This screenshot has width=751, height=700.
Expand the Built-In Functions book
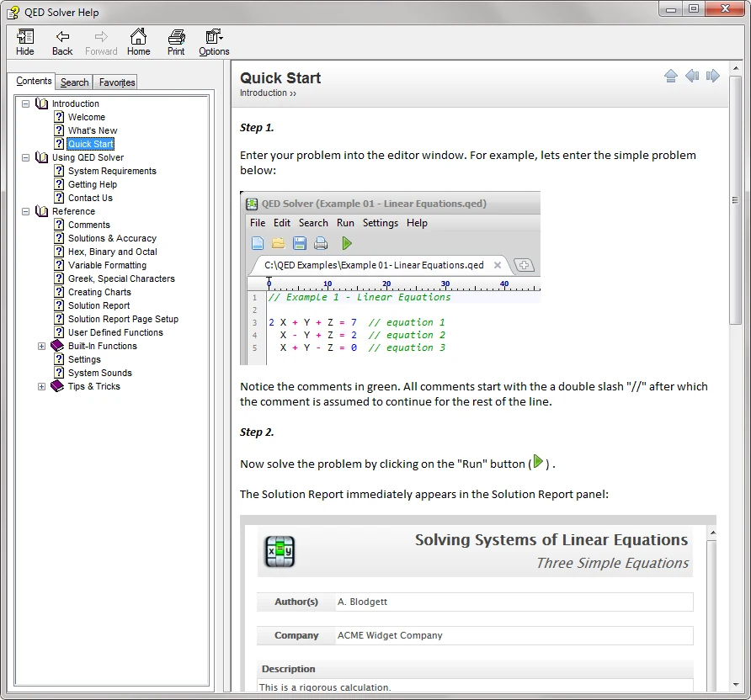coord(41,346)
